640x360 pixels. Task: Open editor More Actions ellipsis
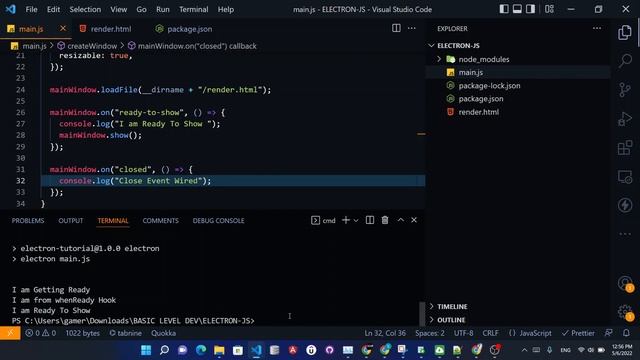pos(411,28)
